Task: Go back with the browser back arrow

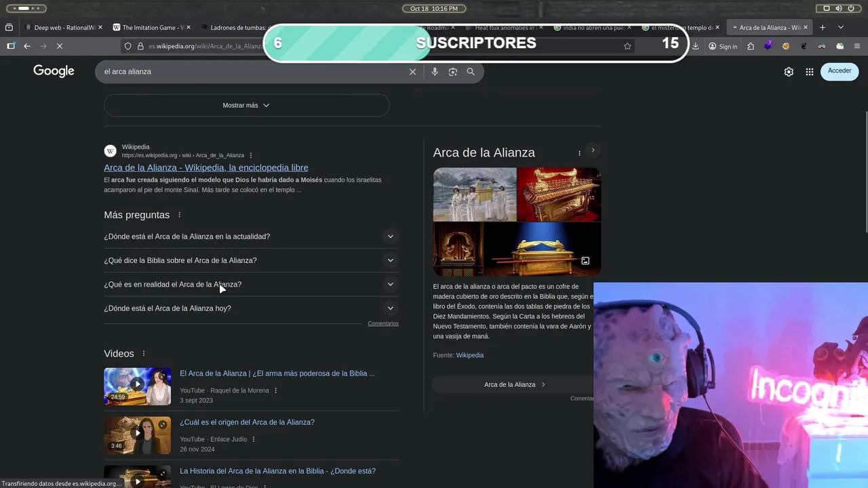Action: tap(27, 46)
